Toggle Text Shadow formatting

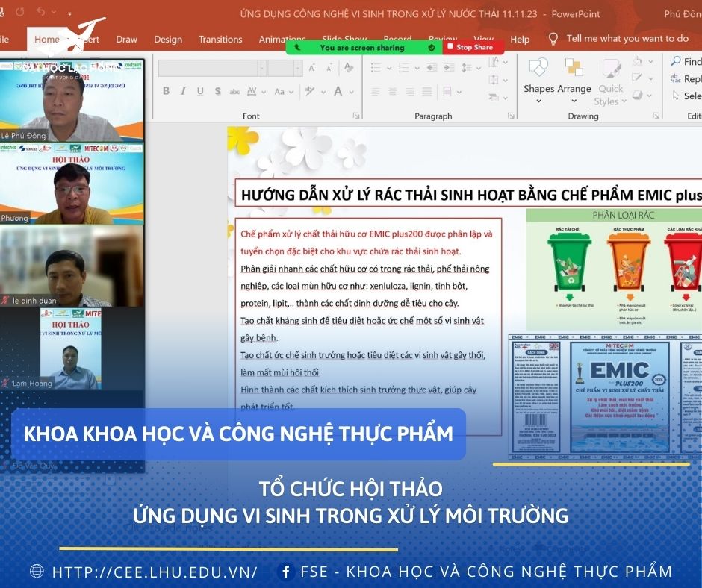pos(217,91)
